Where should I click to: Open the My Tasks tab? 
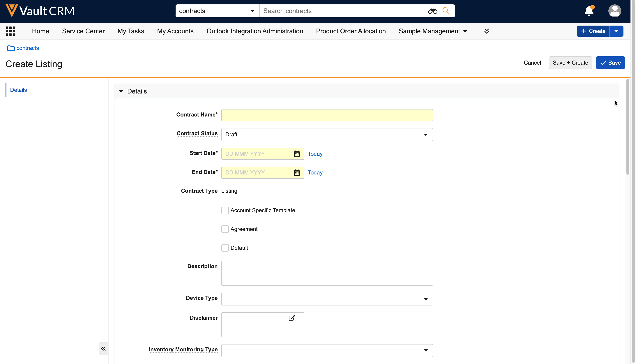click(130, 31)
